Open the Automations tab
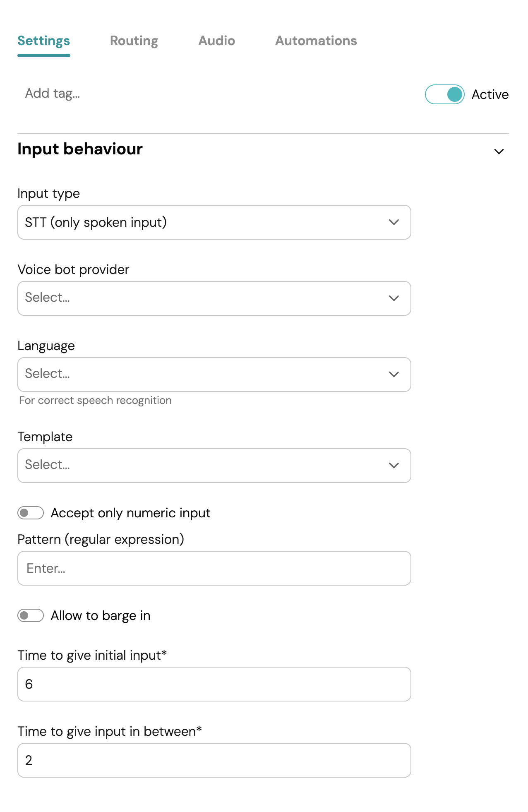Screen dimensions: 528x812 click(316, 41)
